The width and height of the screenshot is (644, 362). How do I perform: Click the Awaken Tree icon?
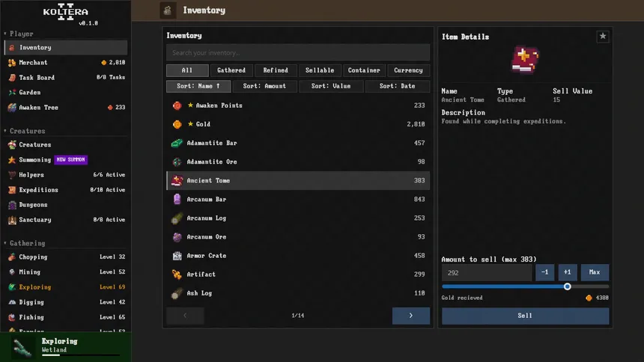(x=12, y=108)
